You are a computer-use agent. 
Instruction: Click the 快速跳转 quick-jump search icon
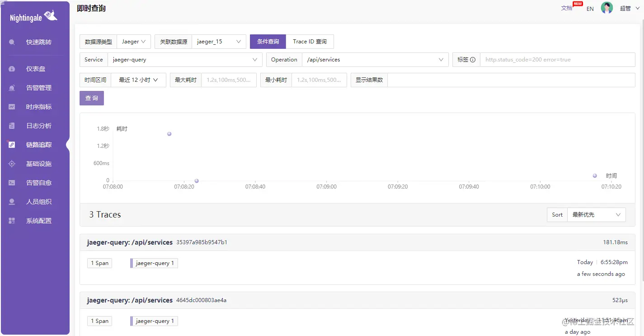12,42
